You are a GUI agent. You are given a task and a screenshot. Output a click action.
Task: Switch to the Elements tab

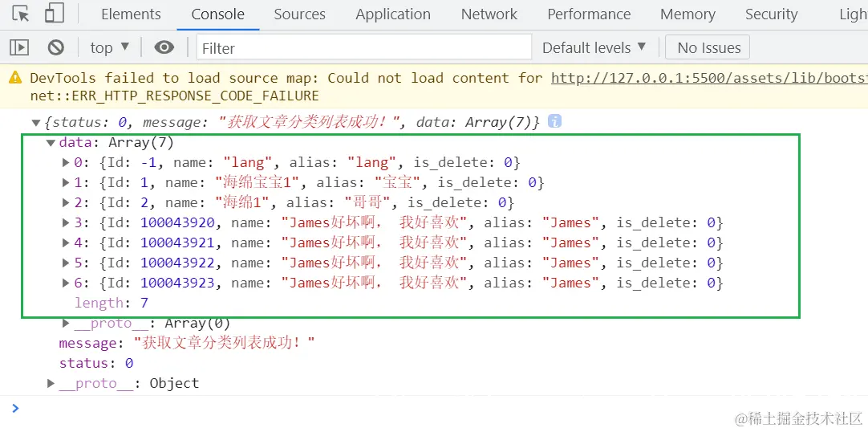coord(132,14)
